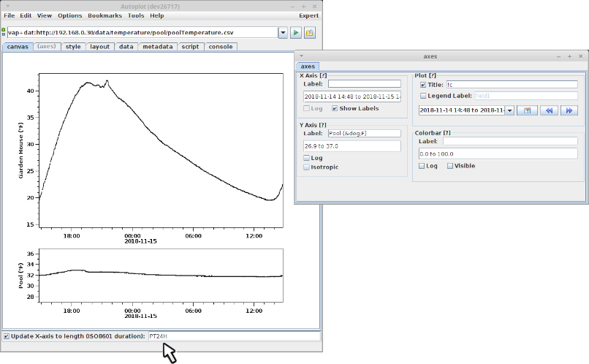This screenshot has width=589, height=364.
Task: Open the File menu
Action: click(x=9, y=16)
